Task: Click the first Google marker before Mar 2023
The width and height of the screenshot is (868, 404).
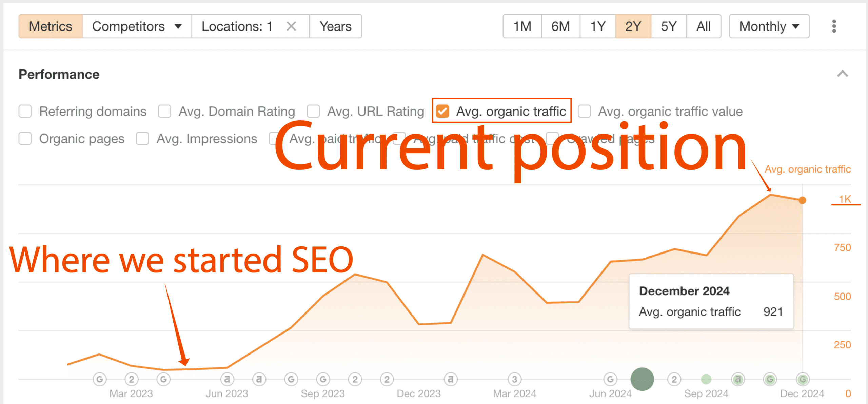Action: pos(99,379)
